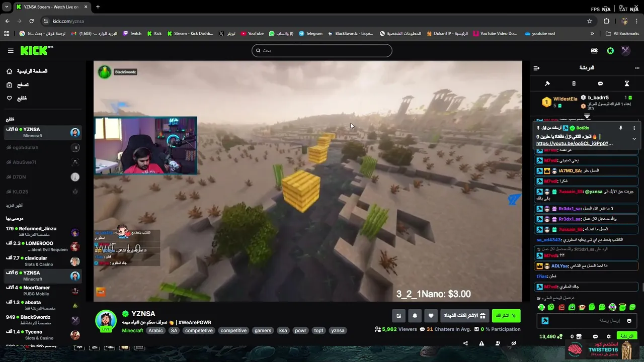Click the crossed-eye hide icon below stats

(x=514, y=343)
